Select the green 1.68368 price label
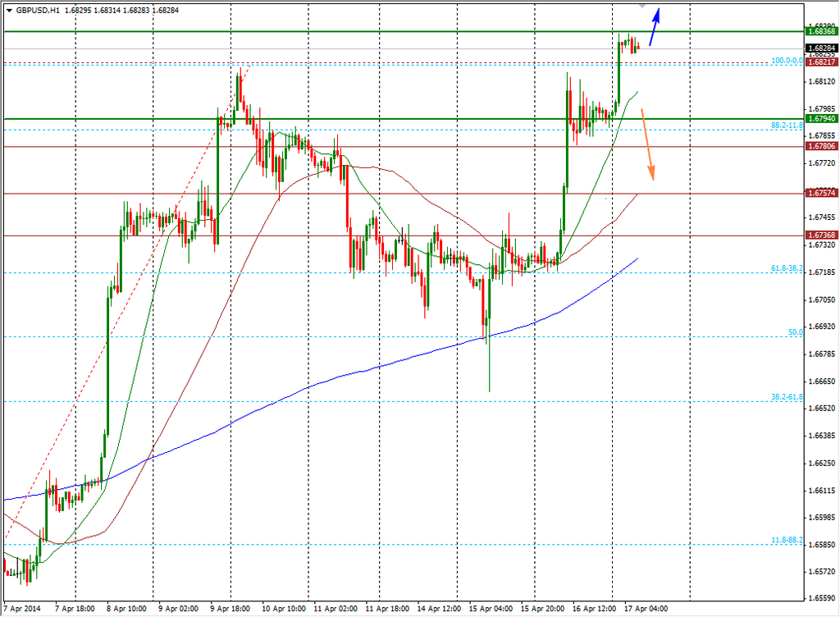840x617 pixels. click(821, 31)
